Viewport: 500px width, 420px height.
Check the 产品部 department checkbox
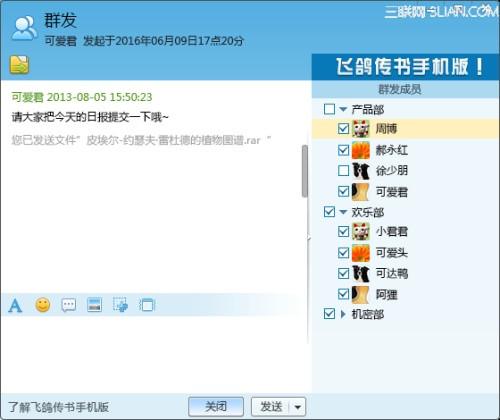coord(329,109)
